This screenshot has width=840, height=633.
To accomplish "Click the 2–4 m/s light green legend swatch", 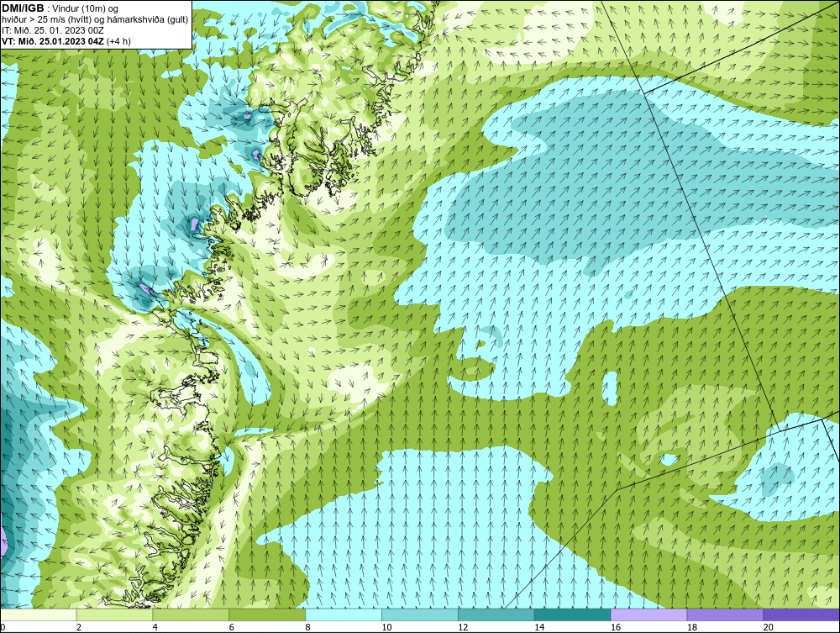I will 114,615.
